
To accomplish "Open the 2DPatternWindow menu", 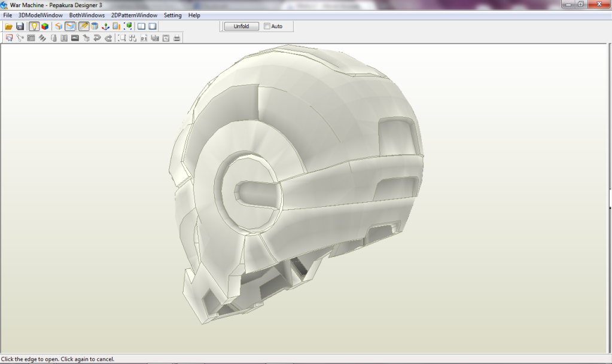I will pos(134,15).
